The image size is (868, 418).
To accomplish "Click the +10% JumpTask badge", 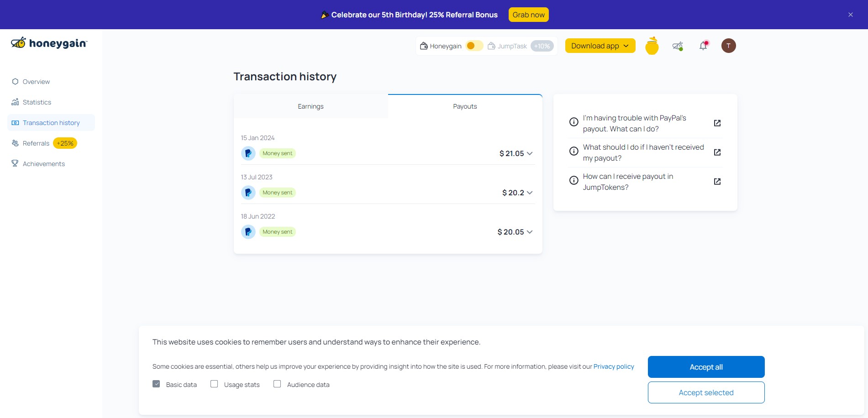I will (542, 46).
